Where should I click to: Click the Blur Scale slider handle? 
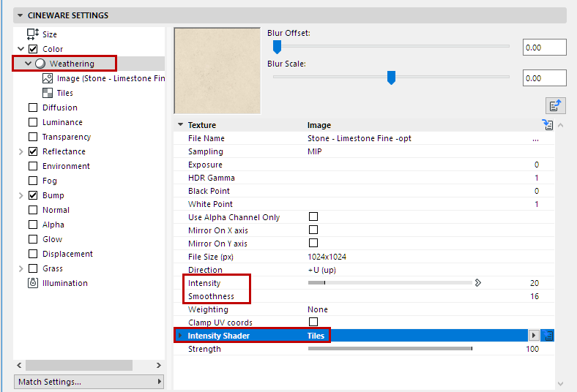click(391, 78)
